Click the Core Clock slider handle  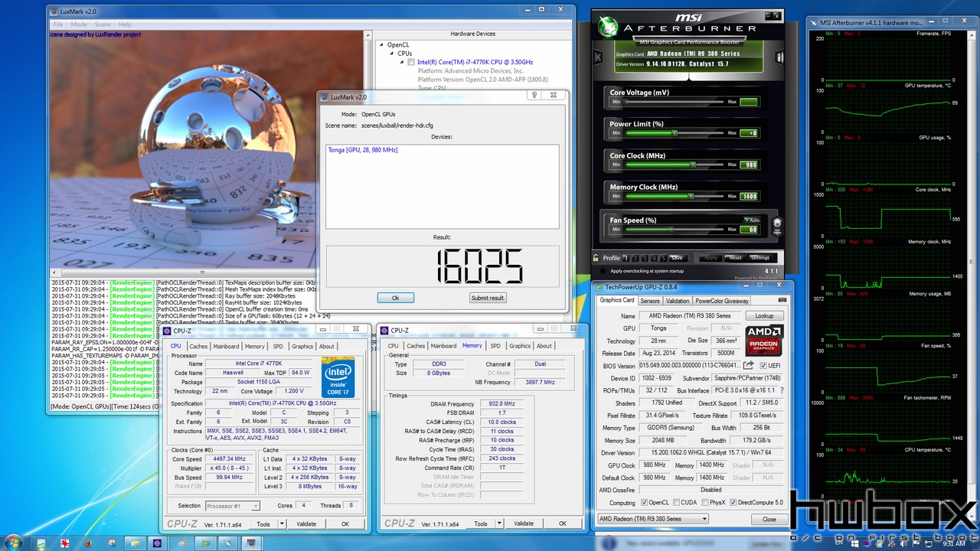tap(693, 165)
